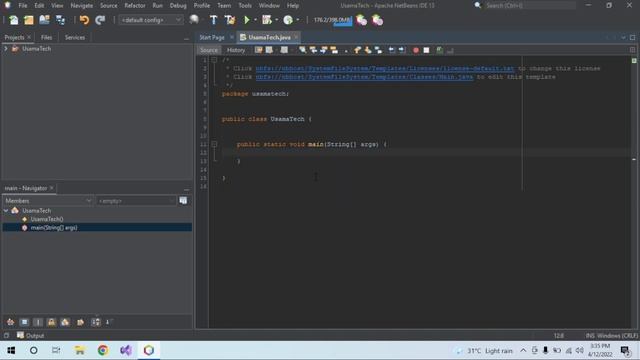The height and width of the screenshot is (360, 640).
Task: Toggle Show Inherited Members in Navigator
Action: click(10, 322)
